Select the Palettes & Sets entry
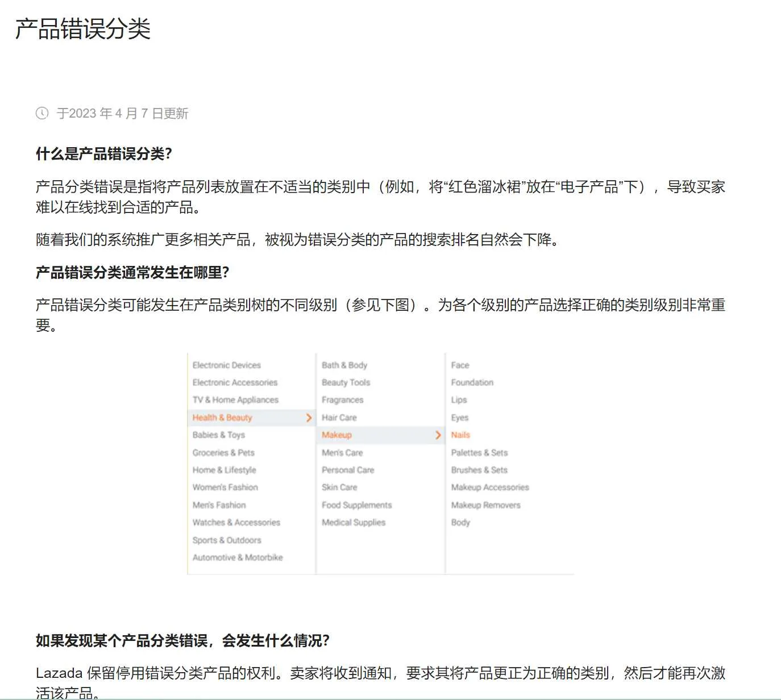Viewport: 781px width, 700px height. click(479, 452)
